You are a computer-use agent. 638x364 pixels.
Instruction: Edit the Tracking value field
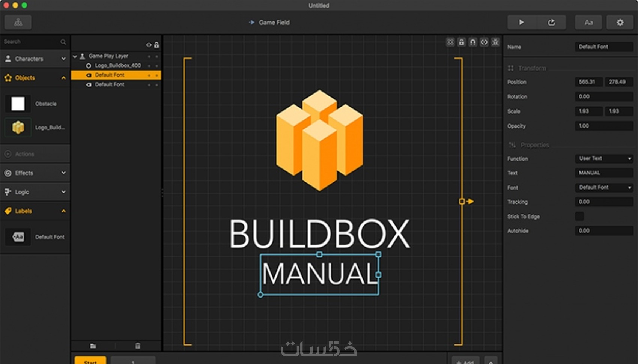pos(604,202)
